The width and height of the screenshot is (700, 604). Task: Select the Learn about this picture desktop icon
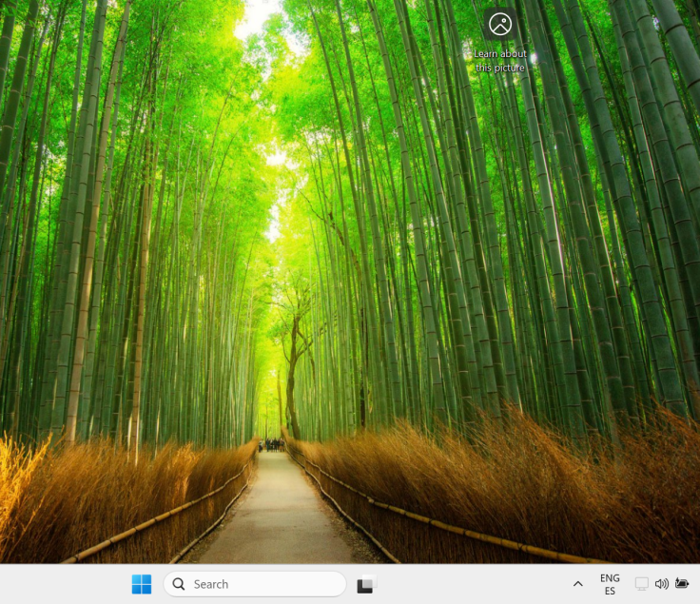click(x=499, y=26)
